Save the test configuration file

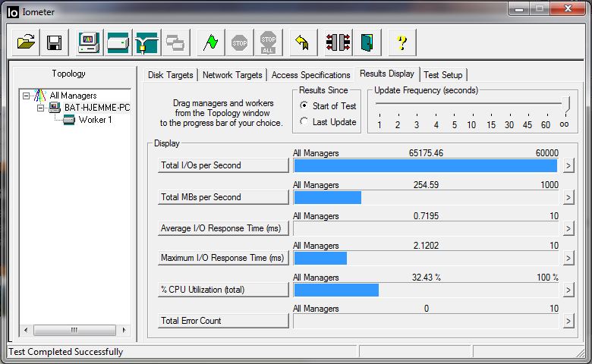coord(55,42)
